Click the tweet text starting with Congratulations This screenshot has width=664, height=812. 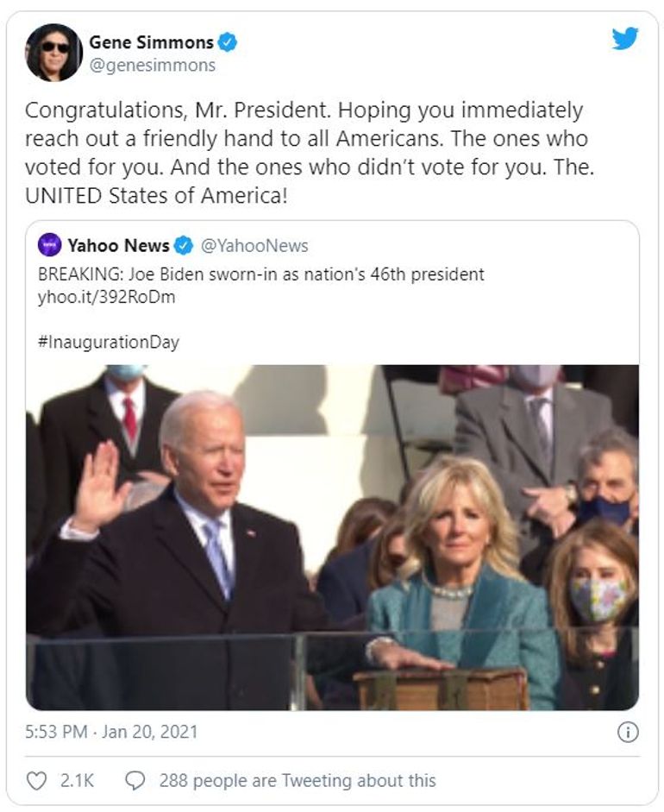(310, 152)
